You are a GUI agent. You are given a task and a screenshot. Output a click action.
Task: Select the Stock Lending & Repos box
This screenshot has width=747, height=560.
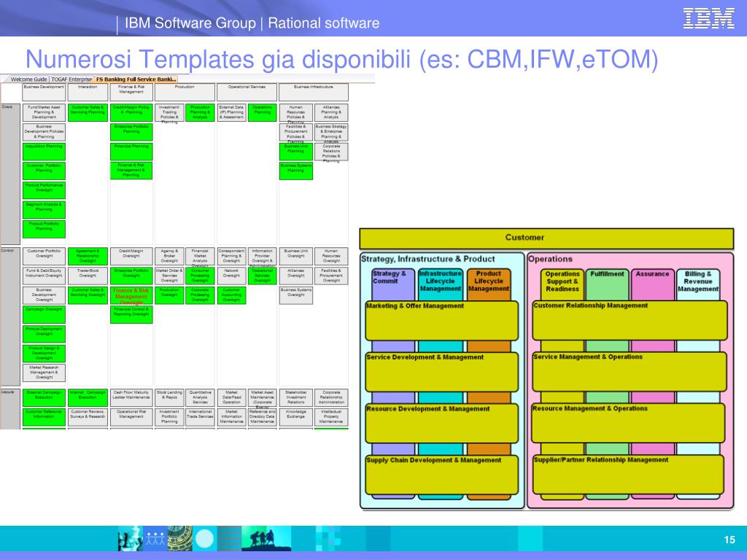169,397
